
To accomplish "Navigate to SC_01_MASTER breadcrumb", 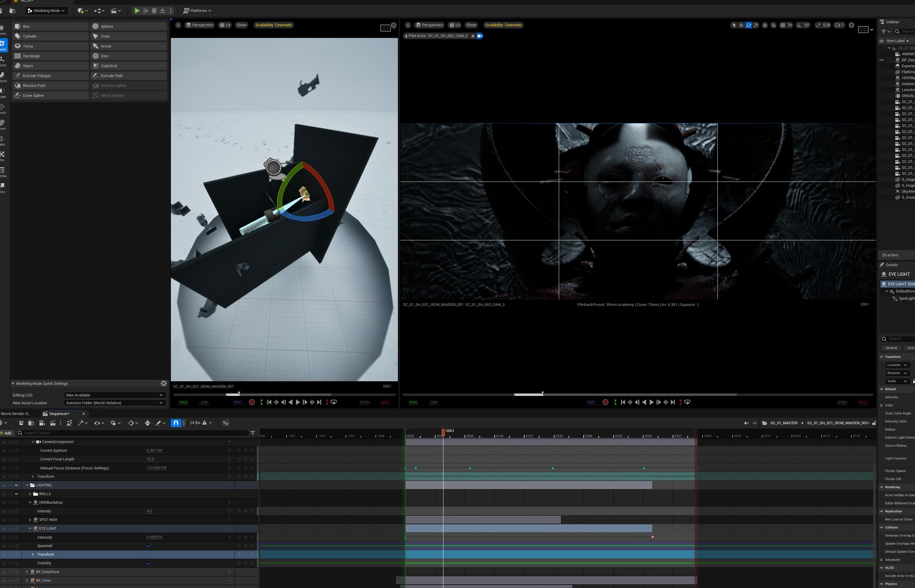I will 784,423.
